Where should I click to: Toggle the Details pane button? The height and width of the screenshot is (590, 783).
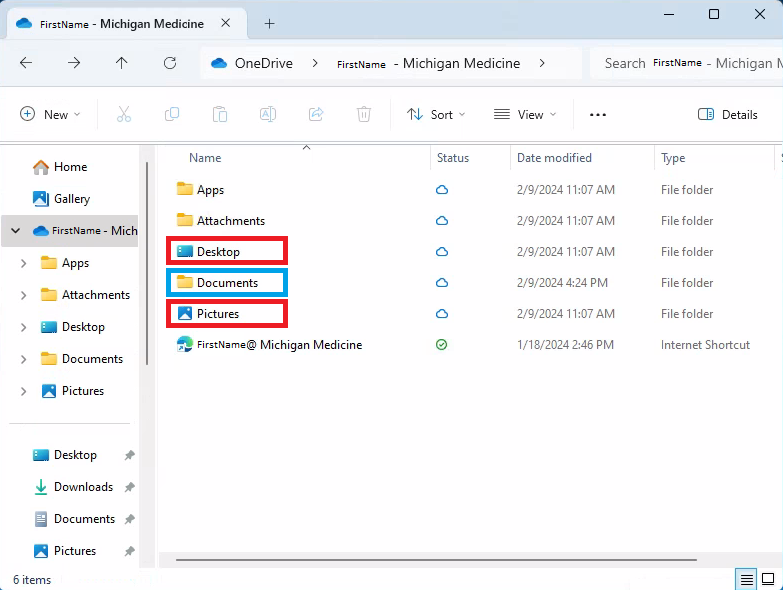(728, 115)
